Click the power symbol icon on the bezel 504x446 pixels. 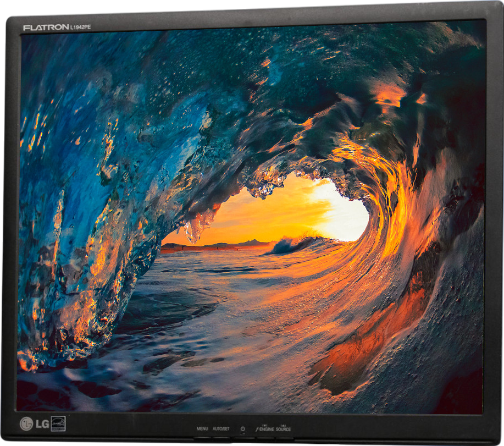tap(243, 428)
